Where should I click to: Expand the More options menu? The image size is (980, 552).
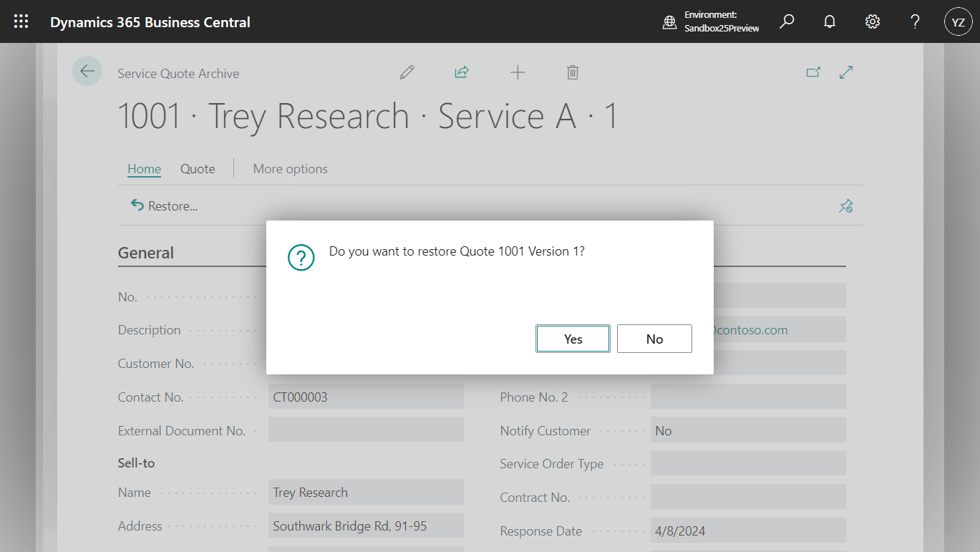click(290, 168)
